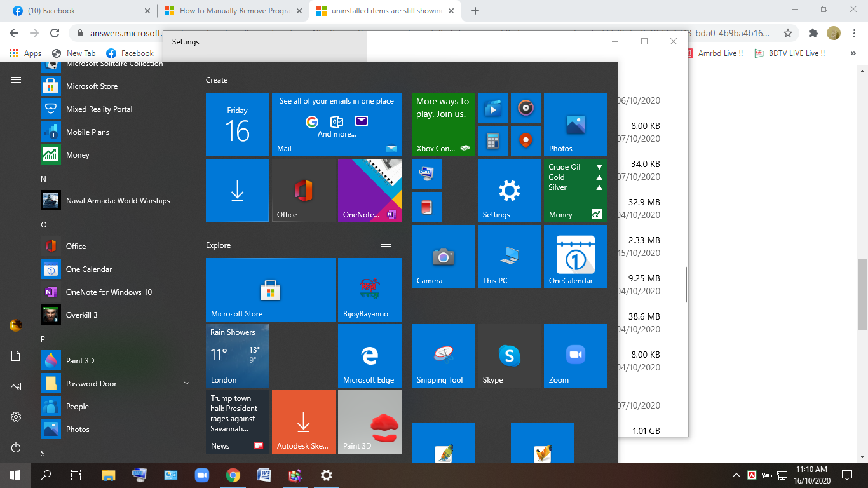The height and width of the screenshot is (488, 868).
Task: Open the Camera tile
Action: click(443, 257)
